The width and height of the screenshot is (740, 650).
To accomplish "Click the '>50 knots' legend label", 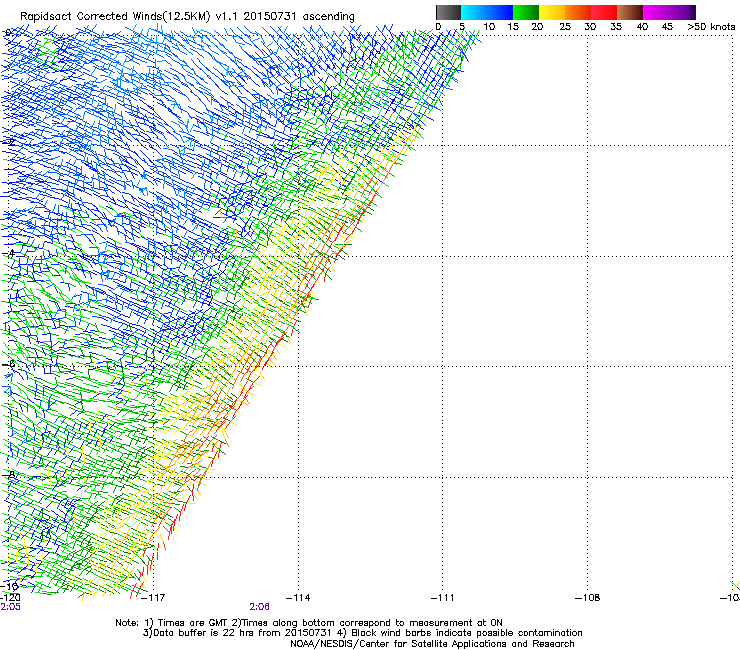I will (x=711, y=26).
